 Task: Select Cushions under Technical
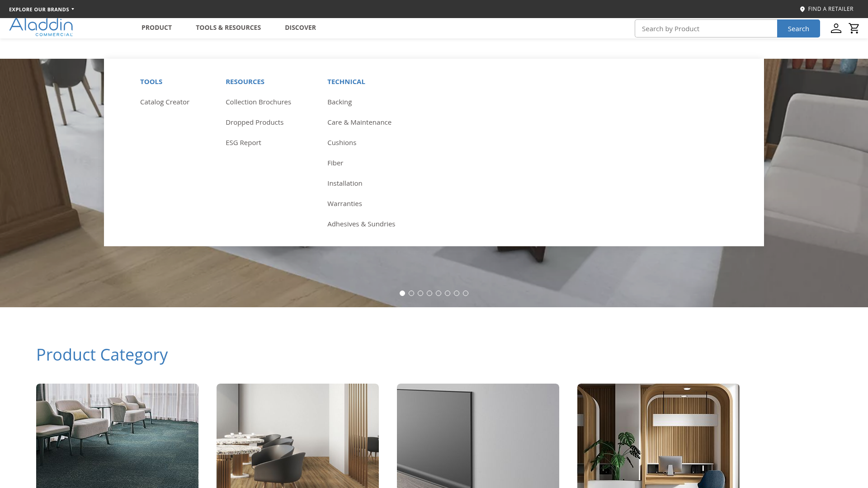pos(342,143)
